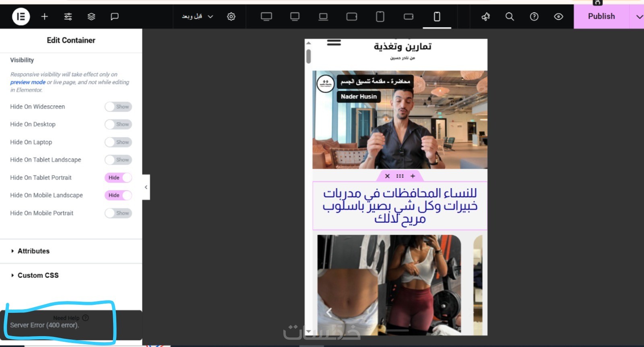Open the Publish options arrow

coord(640,16)
